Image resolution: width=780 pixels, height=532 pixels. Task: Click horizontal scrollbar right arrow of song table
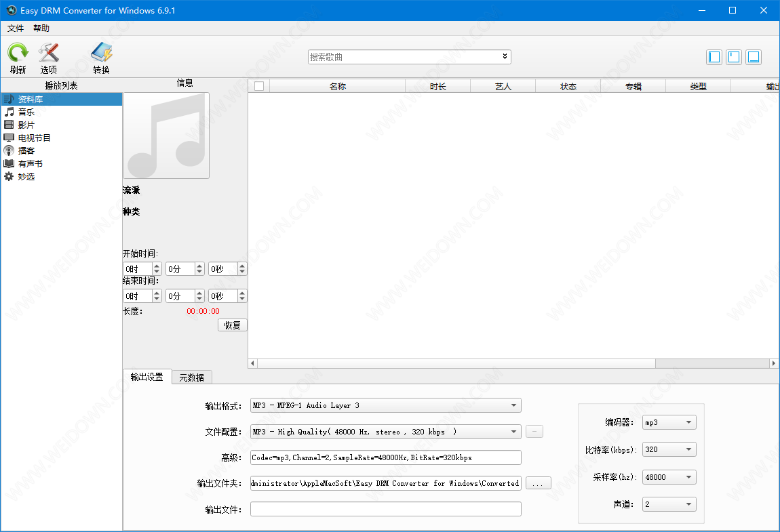point(773,363)
